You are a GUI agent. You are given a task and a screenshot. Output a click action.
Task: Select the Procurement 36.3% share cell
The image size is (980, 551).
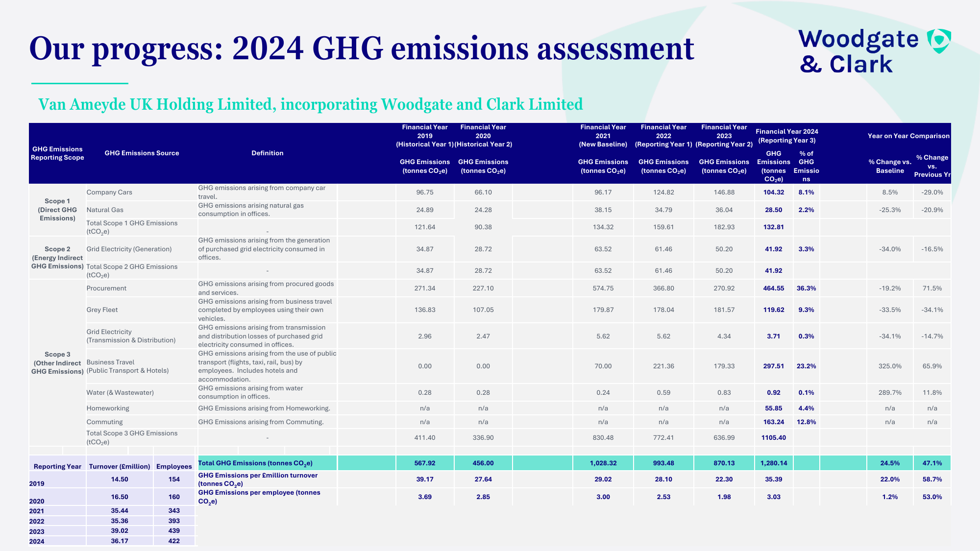point(807,288)
